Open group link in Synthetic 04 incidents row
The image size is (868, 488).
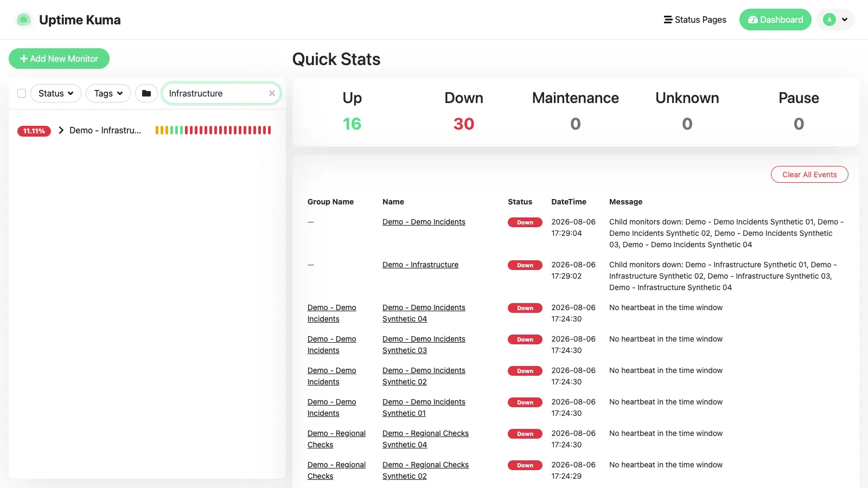(x=331, y=313)
